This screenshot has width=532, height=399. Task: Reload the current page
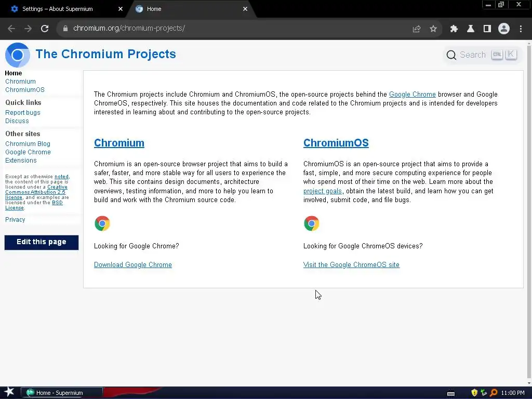[x=45, y=29]
